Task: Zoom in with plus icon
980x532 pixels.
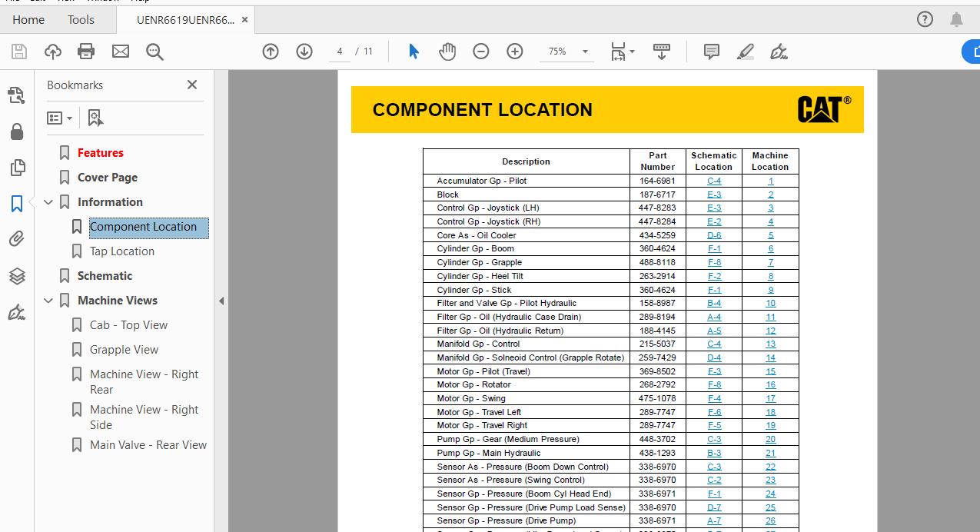Action: tap(515, 52)
